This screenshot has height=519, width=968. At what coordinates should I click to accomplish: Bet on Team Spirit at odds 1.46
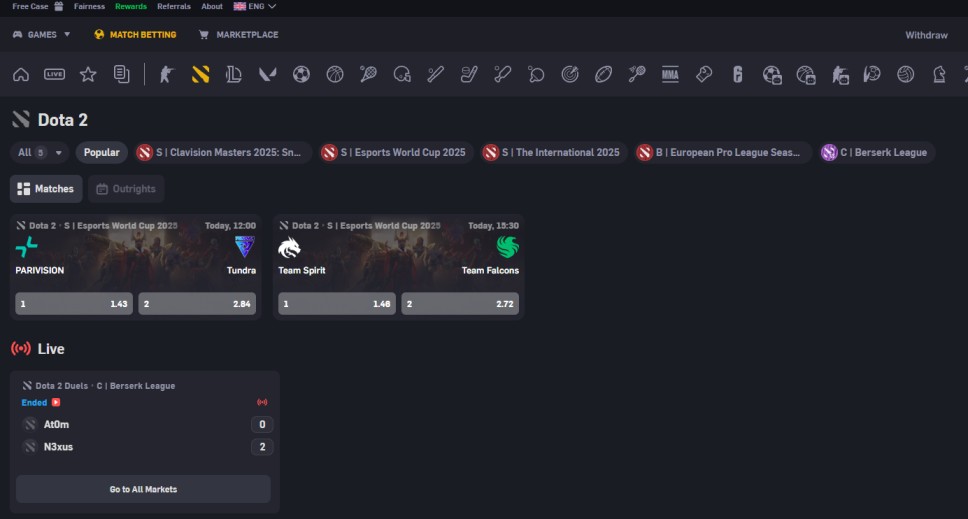coord(337,304)
